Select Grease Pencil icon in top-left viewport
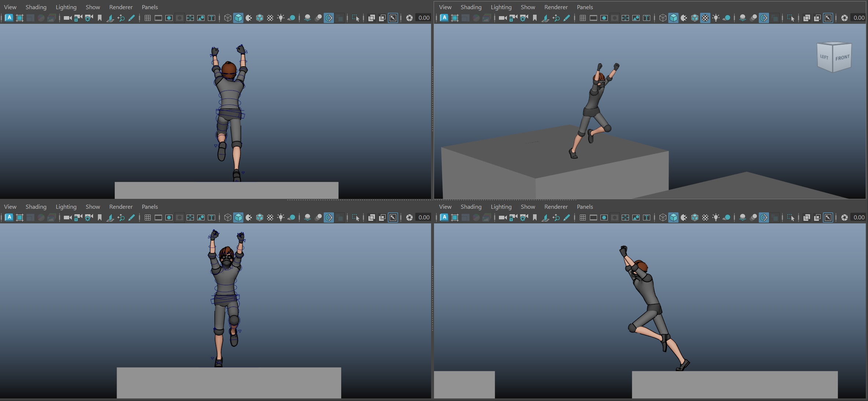The image size is (868, 401). [x=132, y=18]
